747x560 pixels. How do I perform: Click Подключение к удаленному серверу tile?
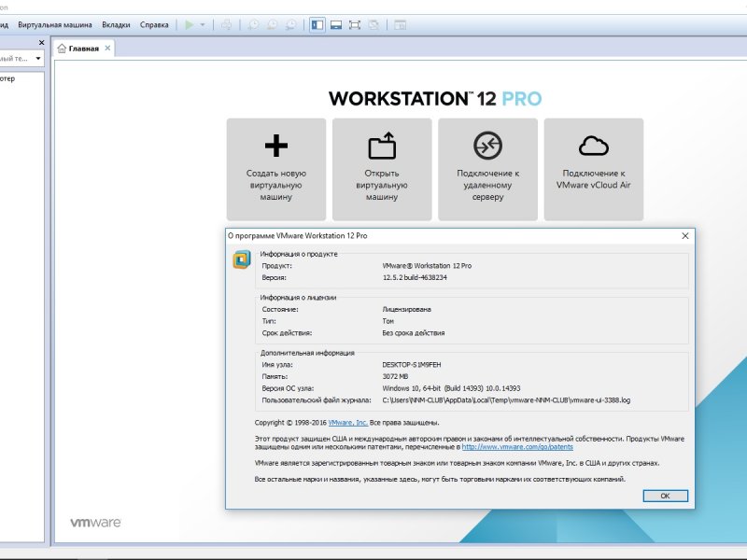487,170
